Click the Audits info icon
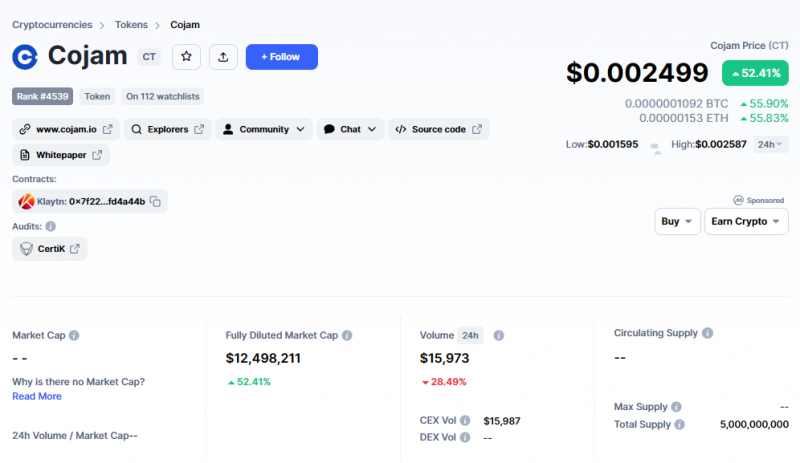 click(x=51, y=226)
